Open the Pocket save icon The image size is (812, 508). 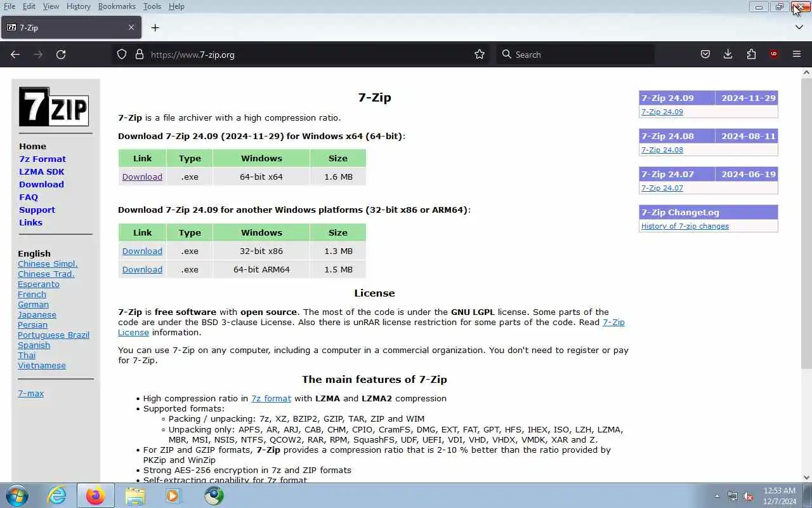click(x=705, y=55)
